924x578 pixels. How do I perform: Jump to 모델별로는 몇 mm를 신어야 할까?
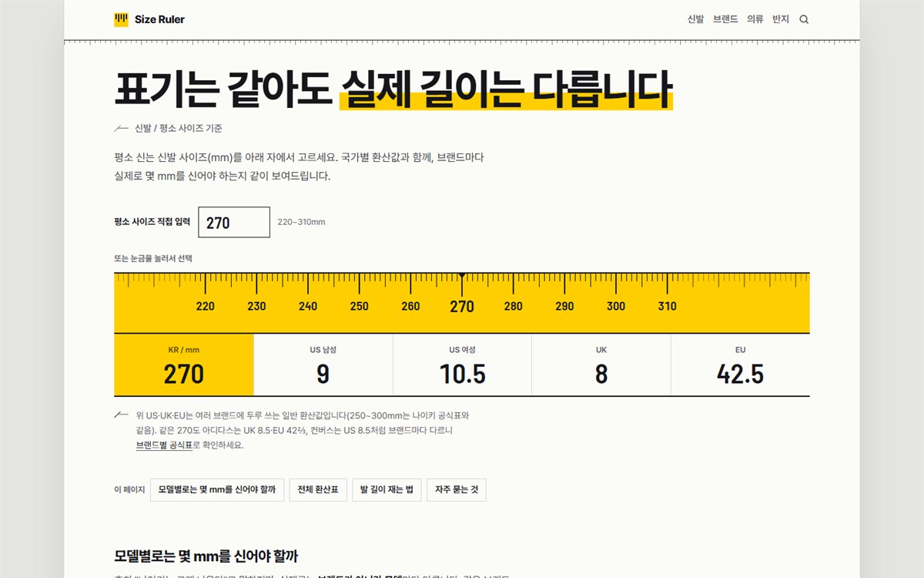pyautogui.click(x=217, y=489)
